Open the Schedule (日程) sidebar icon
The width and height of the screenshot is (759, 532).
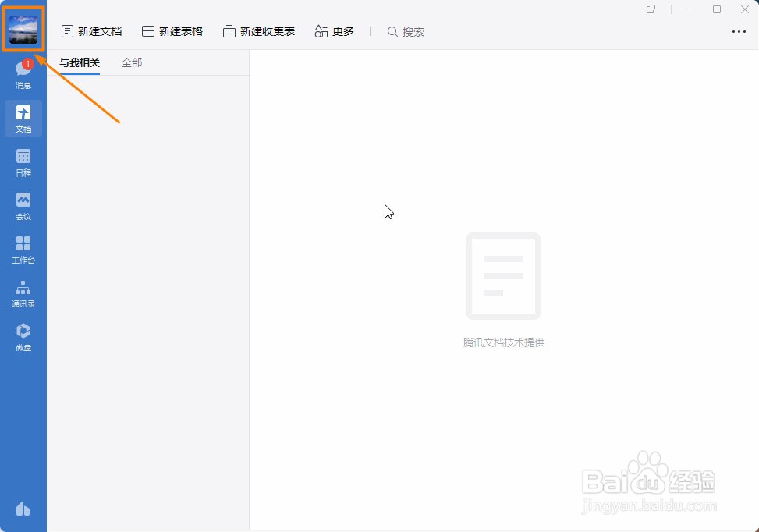[x=23, y=163]
